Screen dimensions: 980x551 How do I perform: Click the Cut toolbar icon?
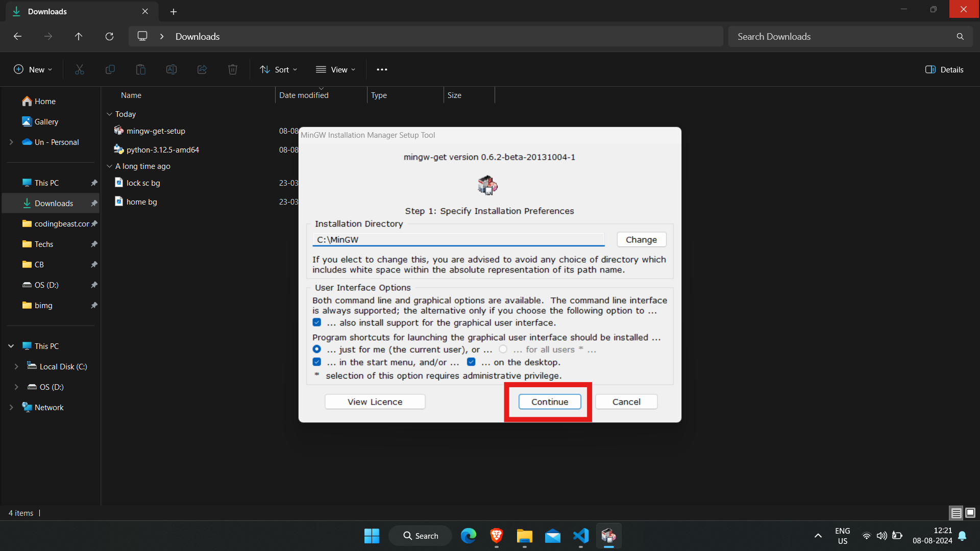click(80, 69)
